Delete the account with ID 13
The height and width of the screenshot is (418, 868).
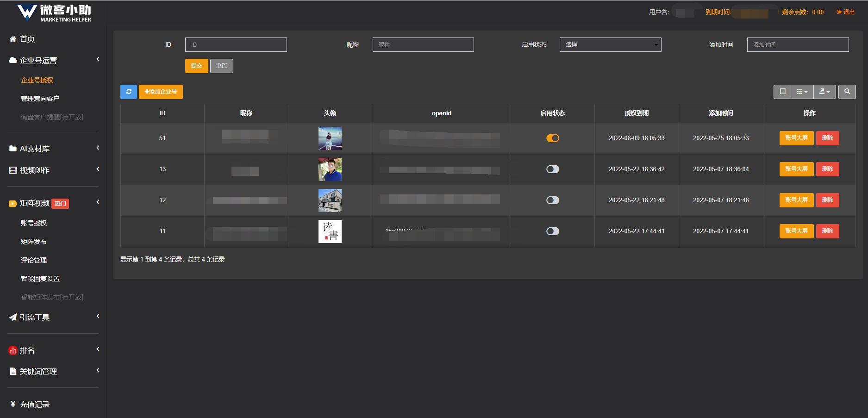coord(827,169)
